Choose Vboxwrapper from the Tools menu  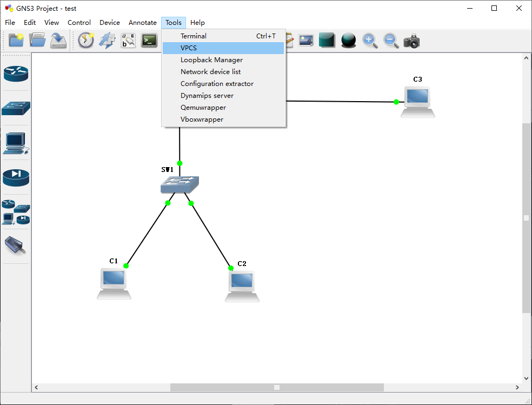223,119
